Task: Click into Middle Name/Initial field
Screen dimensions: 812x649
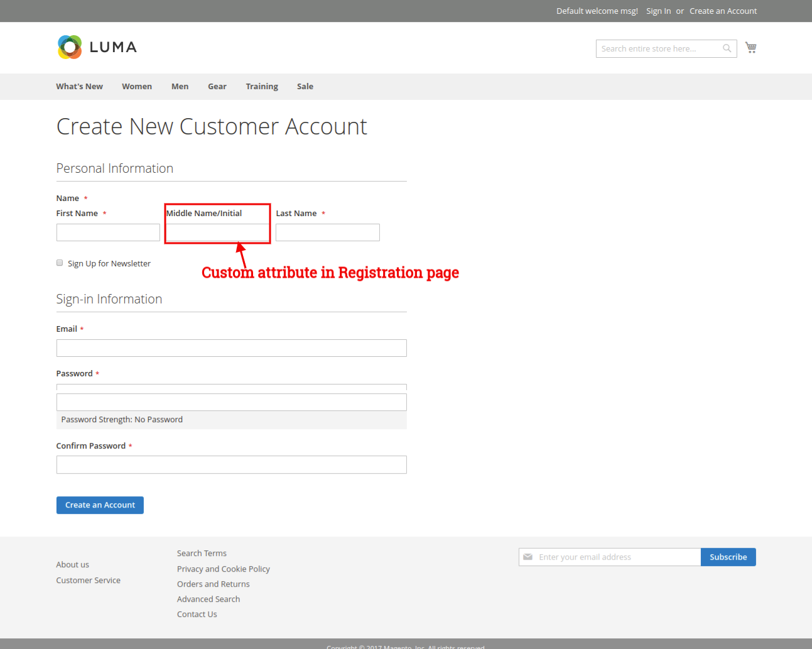Action: 217,232
